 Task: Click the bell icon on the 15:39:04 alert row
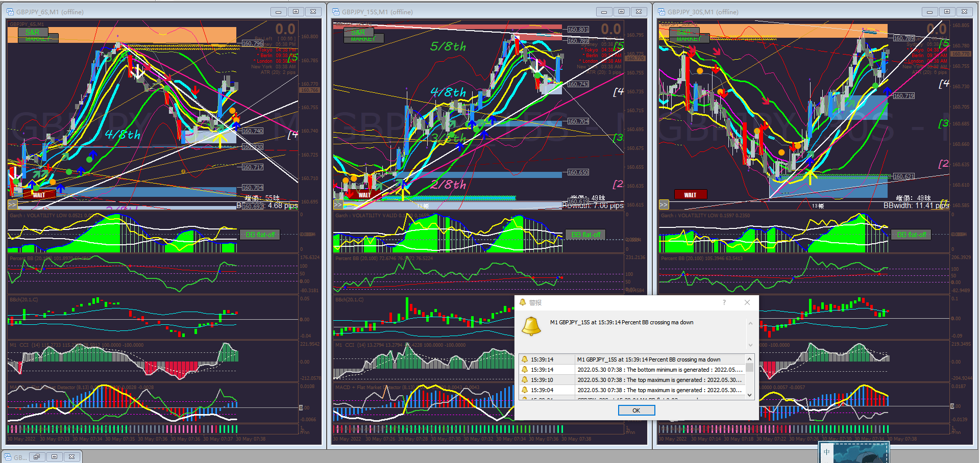click(524, 390)
